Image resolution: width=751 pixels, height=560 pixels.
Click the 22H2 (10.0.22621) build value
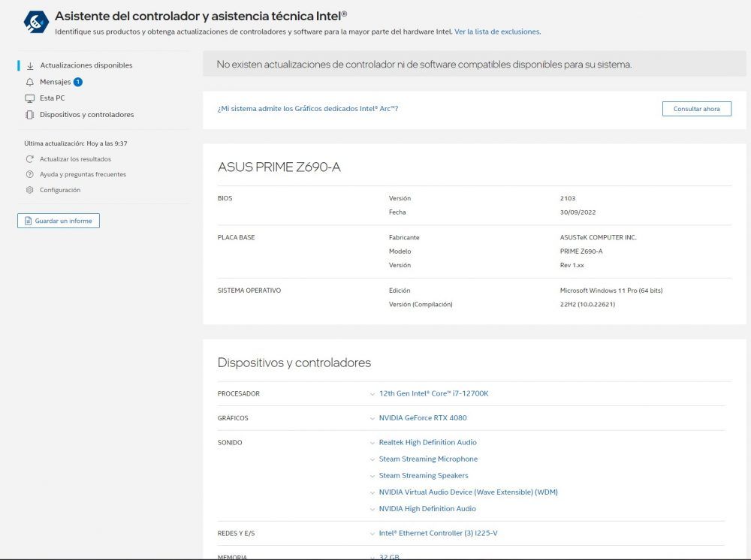coord(587,305)
